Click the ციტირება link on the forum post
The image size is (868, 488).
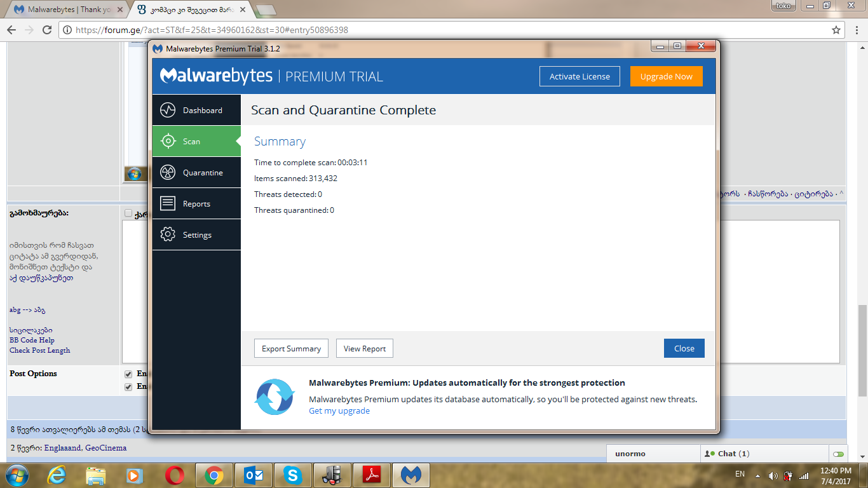point(813,194)
